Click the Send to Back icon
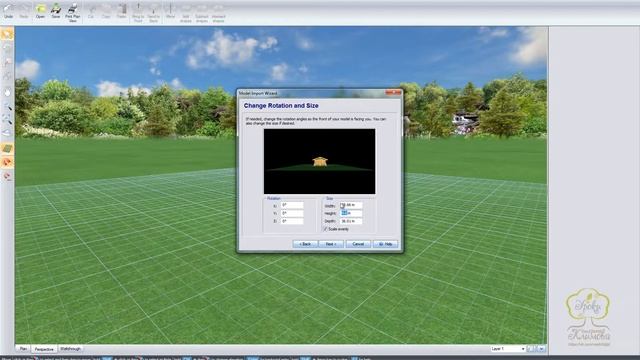This screenshot has width=640, height=360. pos(153,12)
